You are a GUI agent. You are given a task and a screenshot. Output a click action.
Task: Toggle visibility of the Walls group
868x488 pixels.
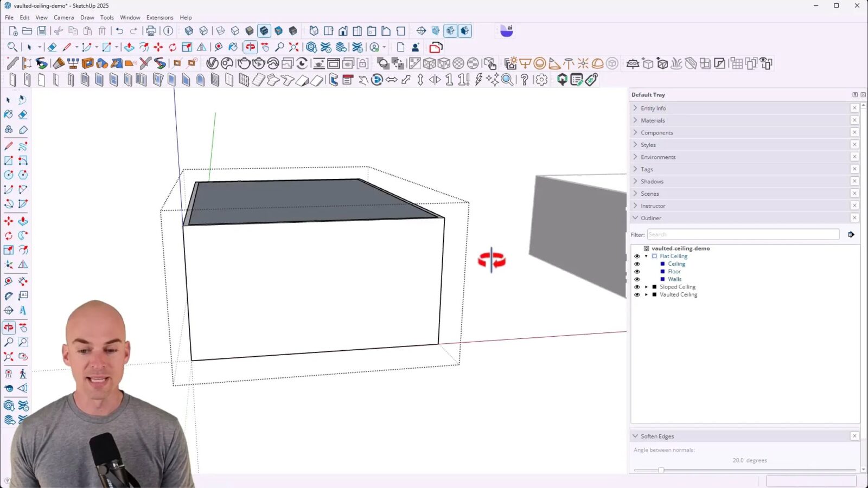click(637, 279)
